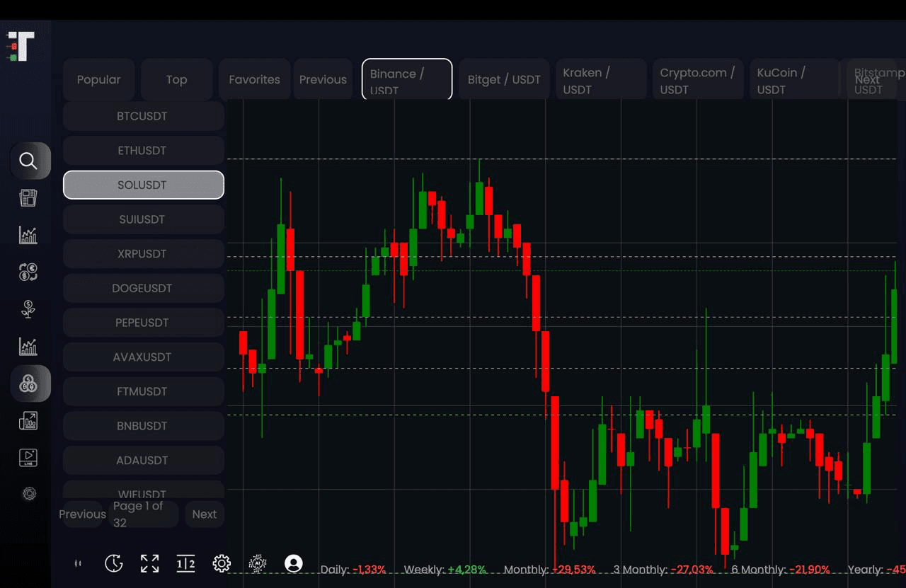Click the AI chip analysis icon

[x=258, y=563]
